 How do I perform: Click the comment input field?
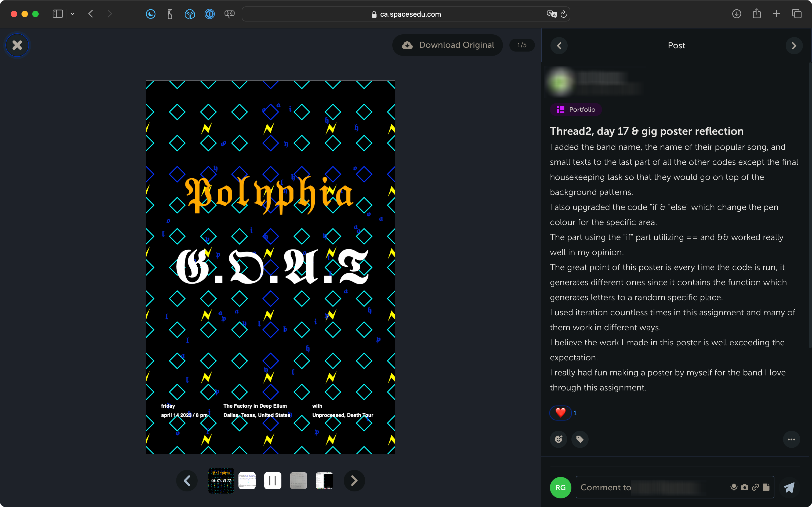(x=650, y=487)
